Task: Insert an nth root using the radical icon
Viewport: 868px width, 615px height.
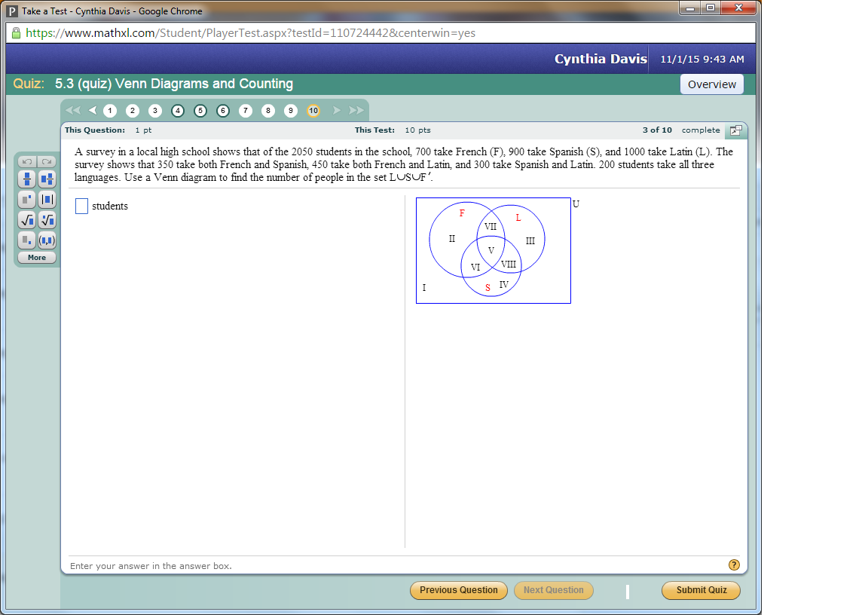Action: click(46, 219)
